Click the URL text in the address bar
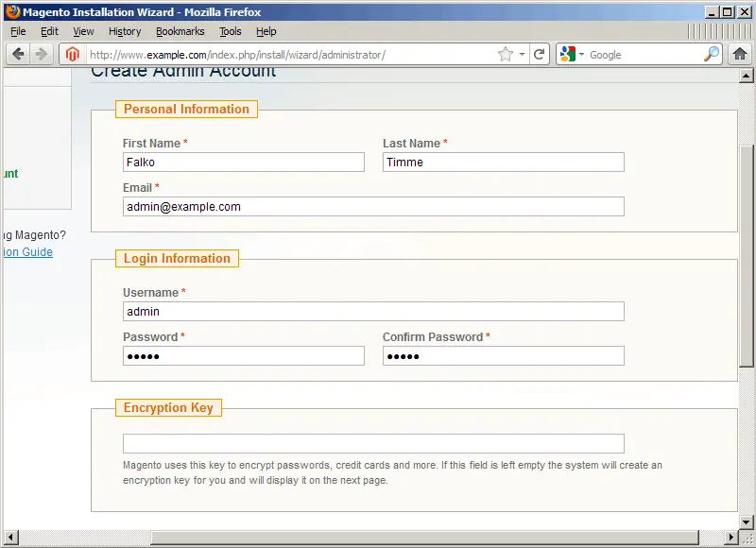This screenshot has height=548, width=756. tap(238, 55)
